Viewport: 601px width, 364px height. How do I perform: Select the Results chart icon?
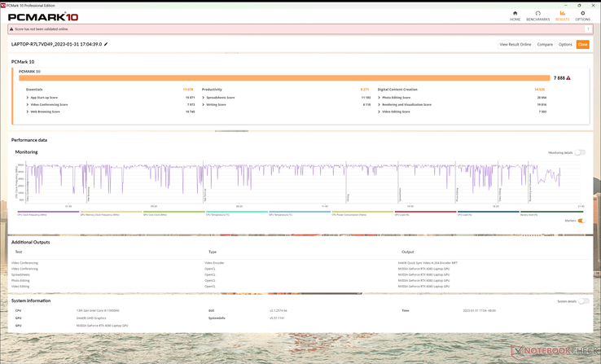click(562, 13)
